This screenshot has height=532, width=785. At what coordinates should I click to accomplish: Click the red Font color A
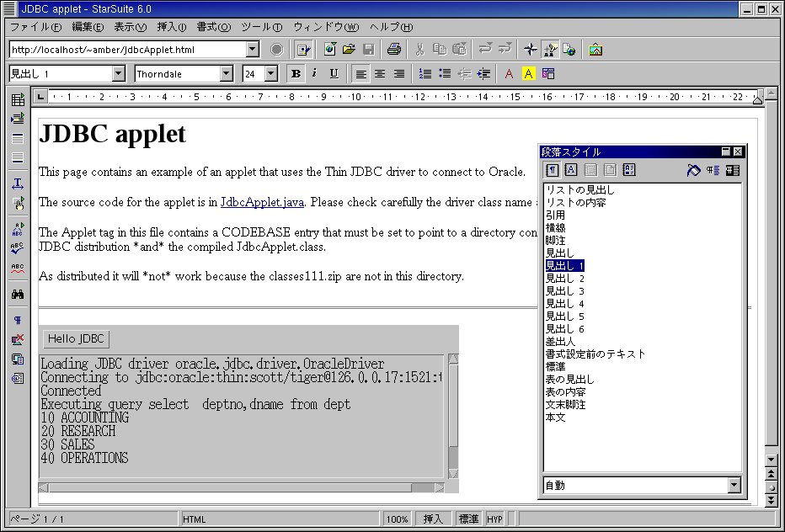point(509,74)
